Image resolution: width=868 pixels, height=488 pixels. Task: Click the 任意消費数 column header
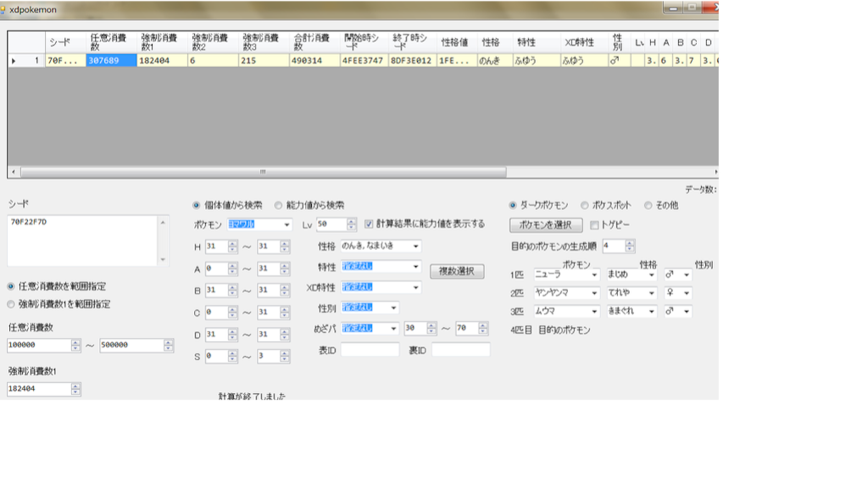coord(111,42)
